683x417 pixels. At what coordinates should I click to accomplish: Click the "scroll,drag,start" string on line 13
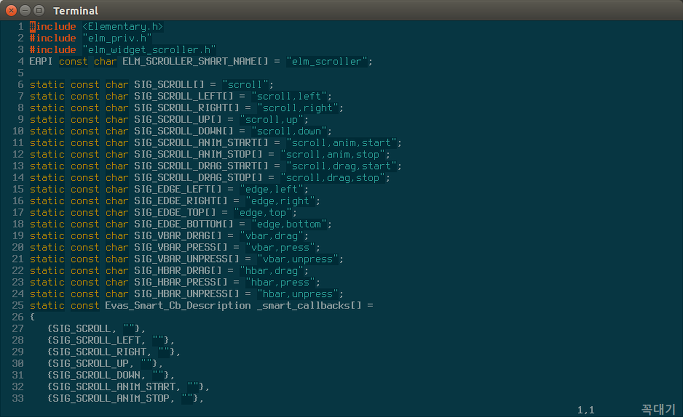pos(341,166)
